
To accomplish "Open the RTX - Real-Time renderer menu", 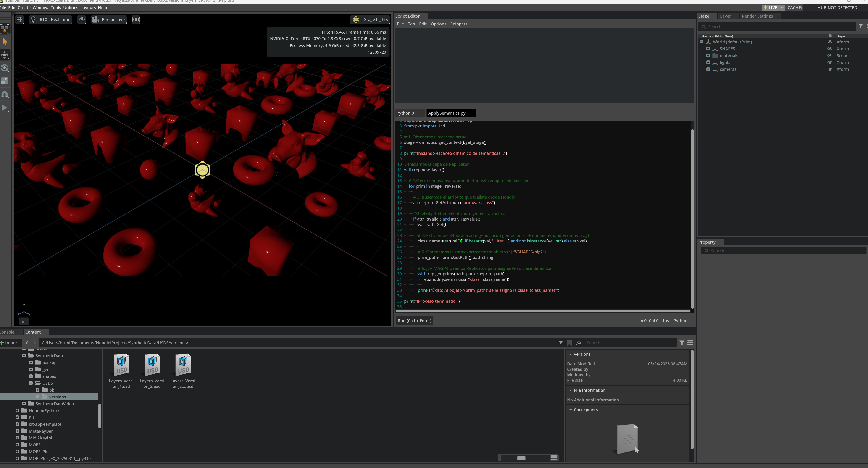I will tap(51, 20).
